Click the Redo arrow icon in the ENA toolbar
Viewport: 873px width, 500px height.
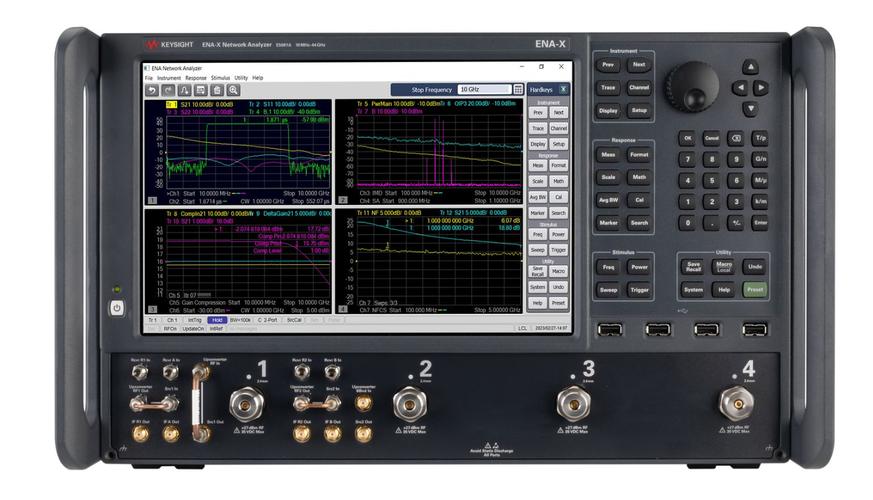click(x=168, y=90)
